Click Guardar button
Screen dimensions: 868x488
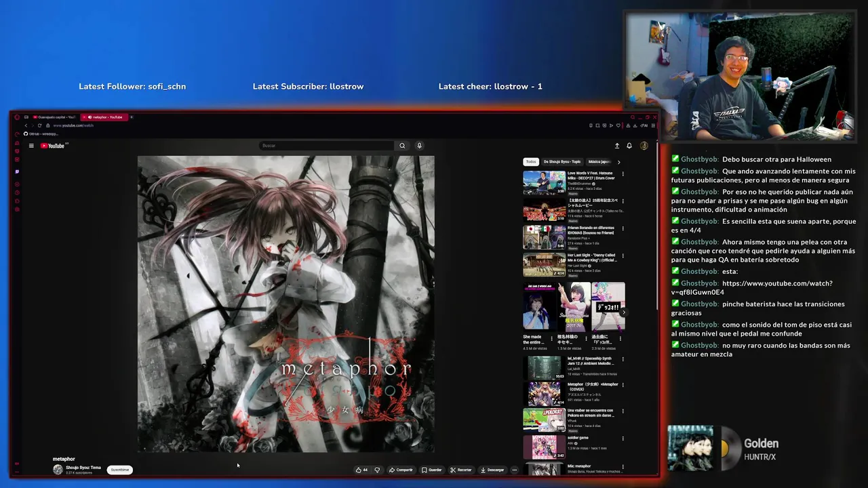(x=431, y=470)
